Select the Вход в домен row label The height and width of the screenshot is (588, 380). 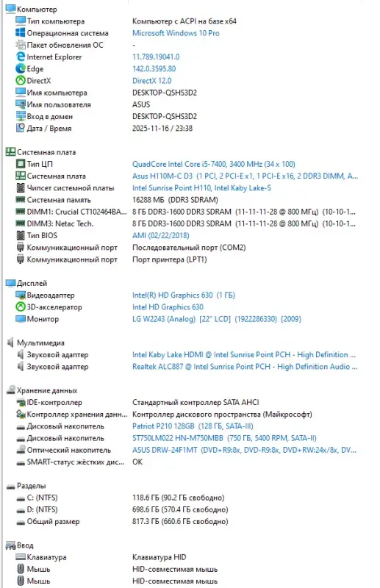pyautogui.click(x=49, y=116)
